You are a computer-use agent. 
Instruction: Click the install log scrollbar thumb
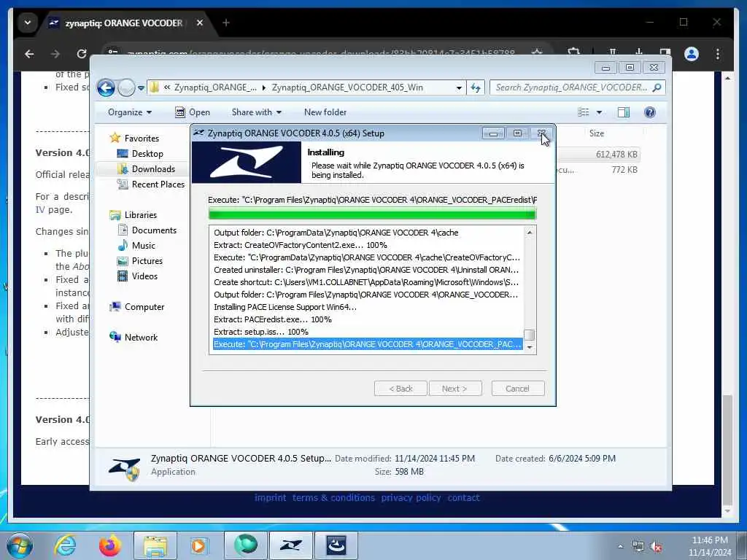click(530, 335)
